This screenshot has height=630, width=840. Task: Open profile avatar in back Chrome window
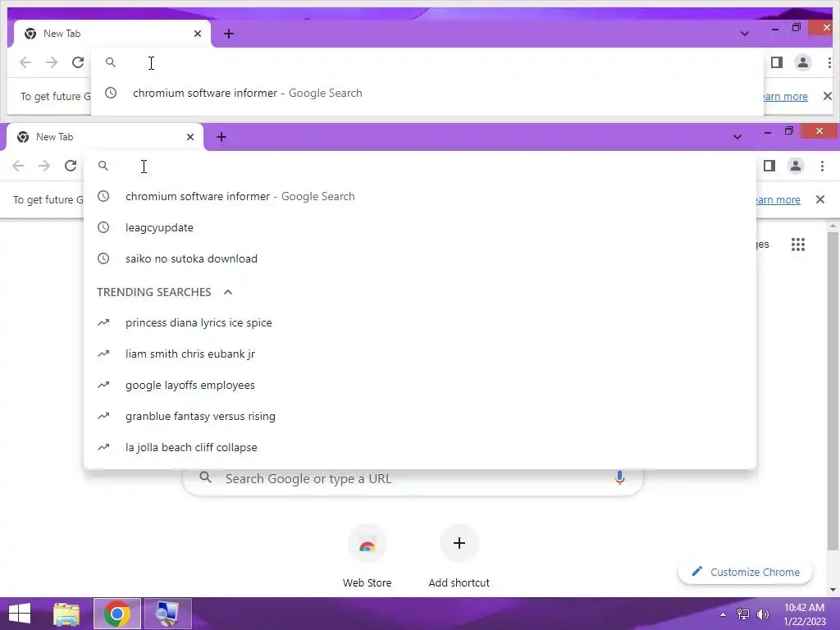[803, 62]
